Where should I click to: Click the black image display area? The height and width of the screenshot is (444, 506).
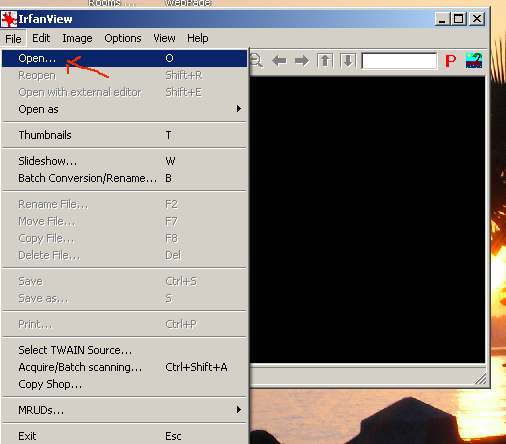point(367,220)
